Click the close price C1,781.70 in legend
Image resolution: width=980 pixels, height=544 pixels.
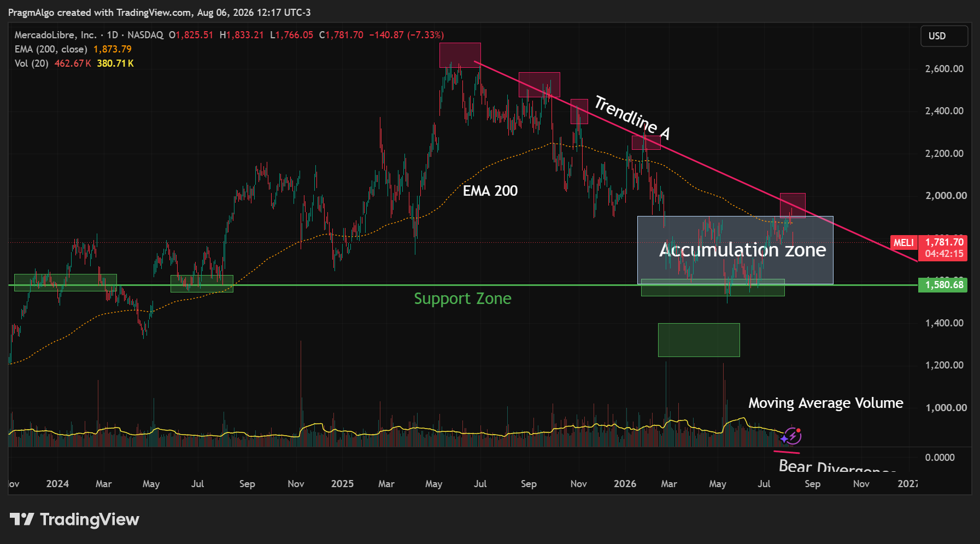341,35
